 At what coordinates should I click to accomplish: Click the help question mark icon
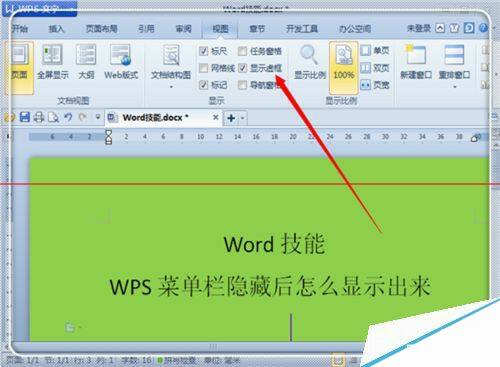pyautogui.click(x=483, y=28)
